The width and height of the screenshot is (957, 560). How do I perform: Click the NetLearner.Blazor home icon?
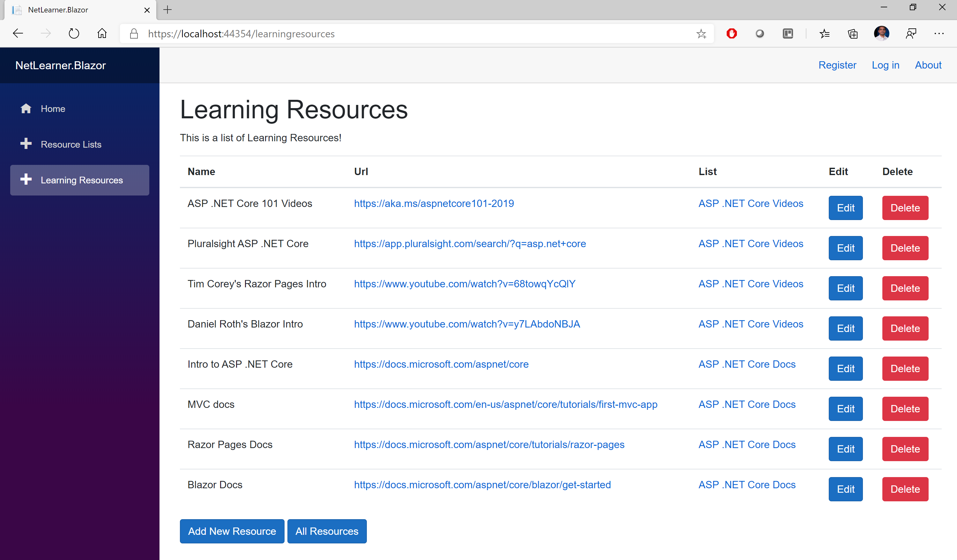[x=25, y=108]
